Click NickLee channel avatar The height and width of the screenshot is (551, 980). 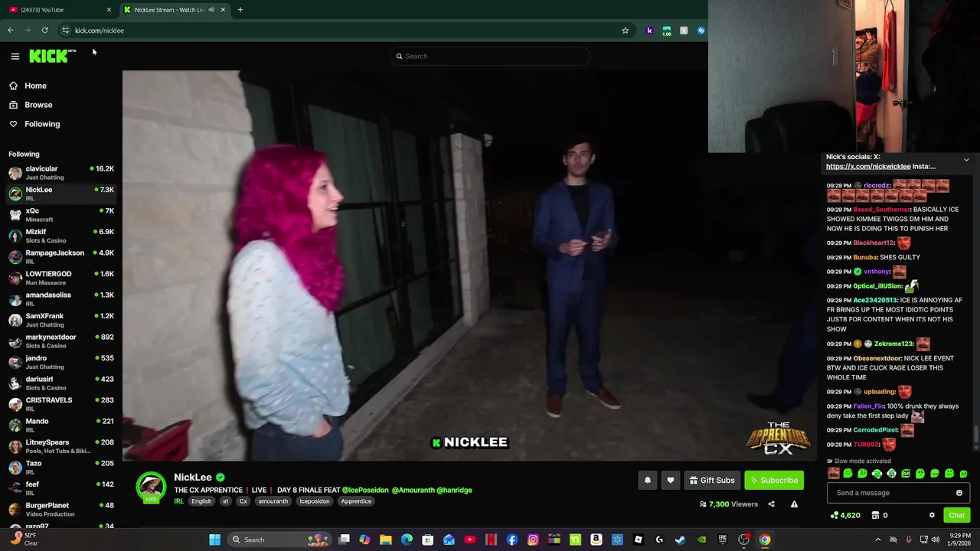(151, 487)
